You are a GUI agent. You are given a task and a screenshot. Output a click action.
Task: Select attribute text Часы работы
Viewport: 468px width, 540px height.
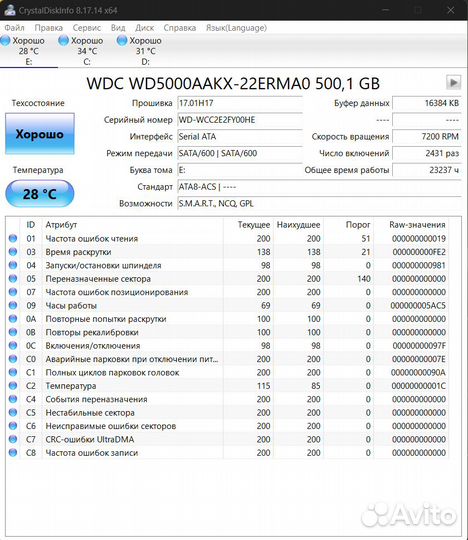(x=71, y=306)
